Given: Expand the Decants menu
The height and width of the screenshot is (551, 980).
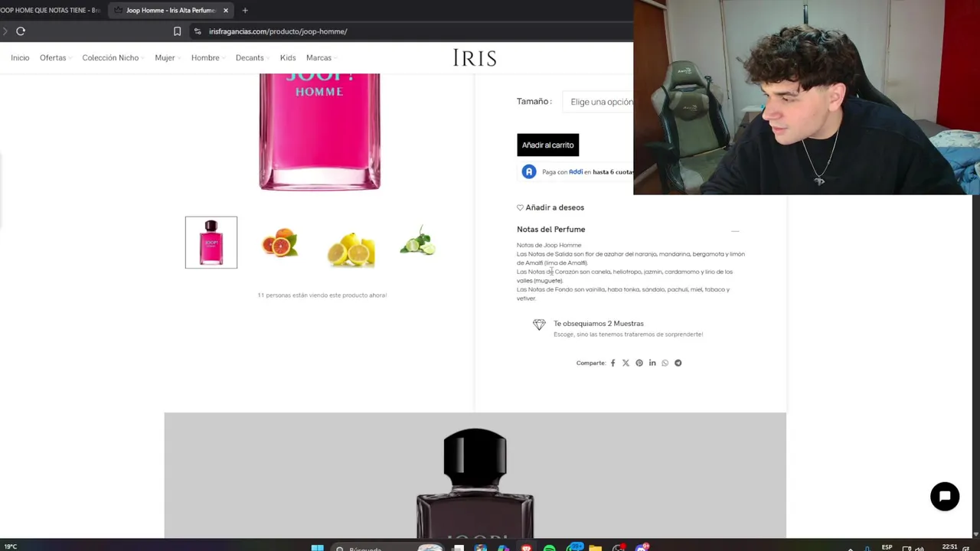Looking at the screenshot, I should 251,58.
